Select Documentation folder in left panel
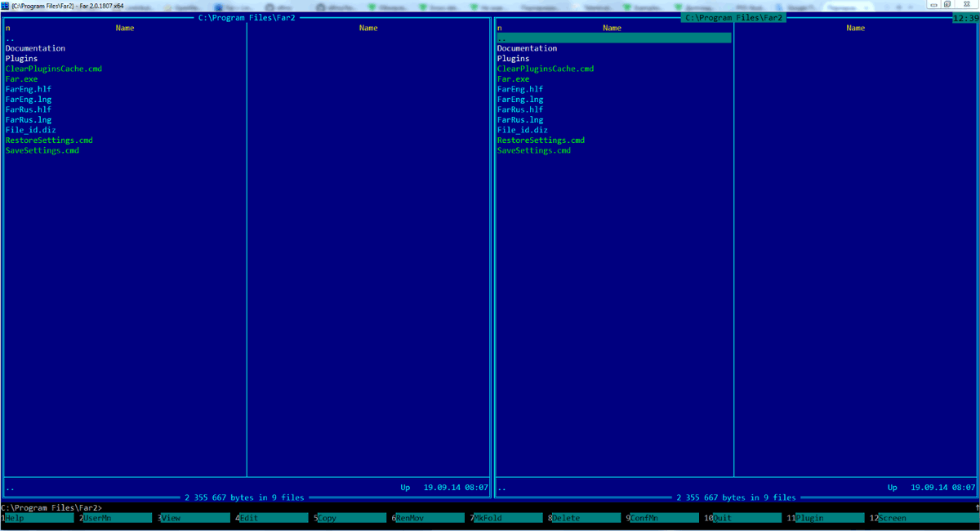 [35, 48]
